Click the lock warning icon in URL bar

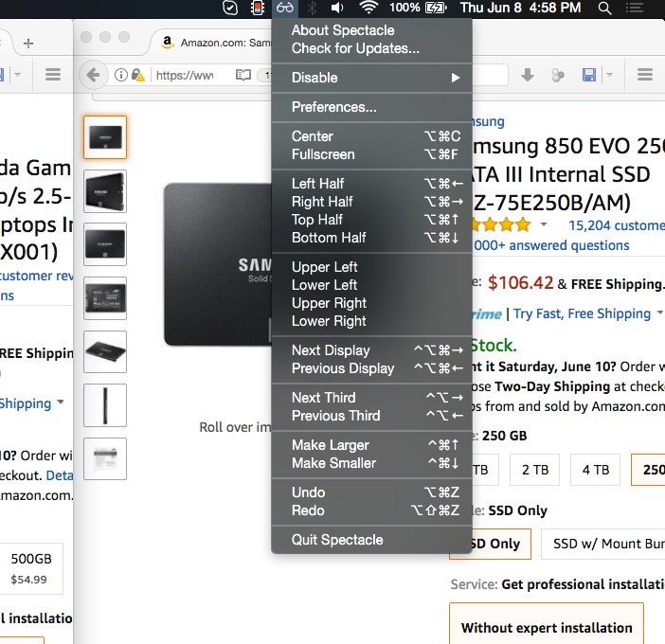[138, 75]
